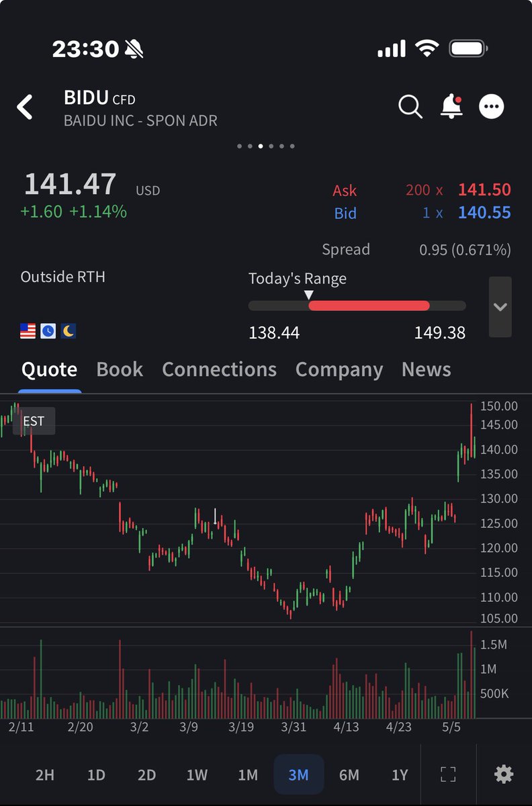
Task: Tap the Wi-Fi status icon
Action: (427, 48)
